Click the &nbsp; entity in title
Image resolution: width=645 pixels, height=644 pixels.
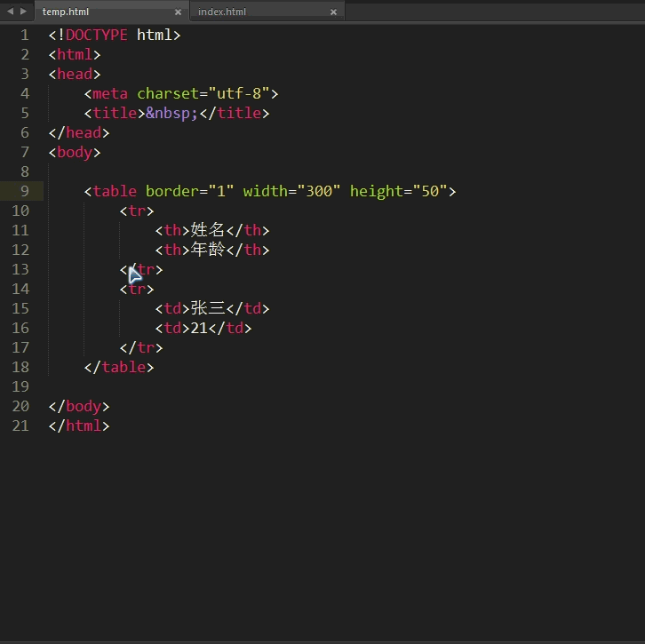(x=172, y=113)
